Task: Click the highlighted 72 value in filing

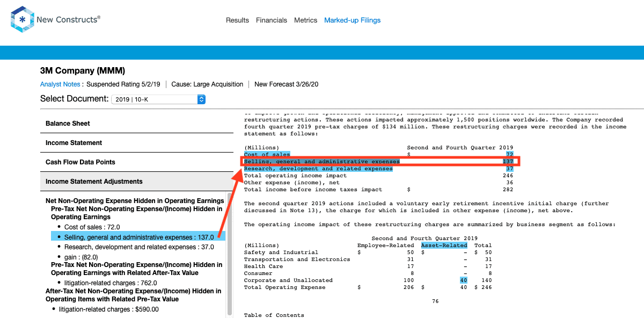Action: [510, 154]
